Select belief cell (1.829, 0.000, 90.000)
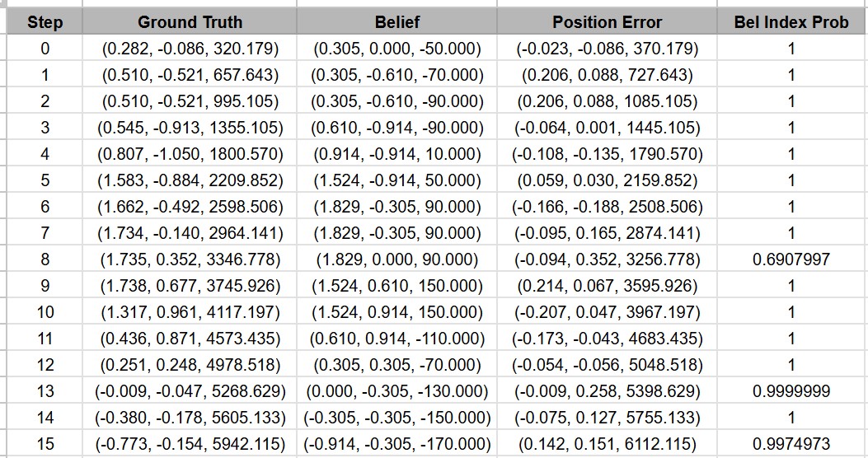Viewport: 868px width, 458px height. click(x=397, y=259)
